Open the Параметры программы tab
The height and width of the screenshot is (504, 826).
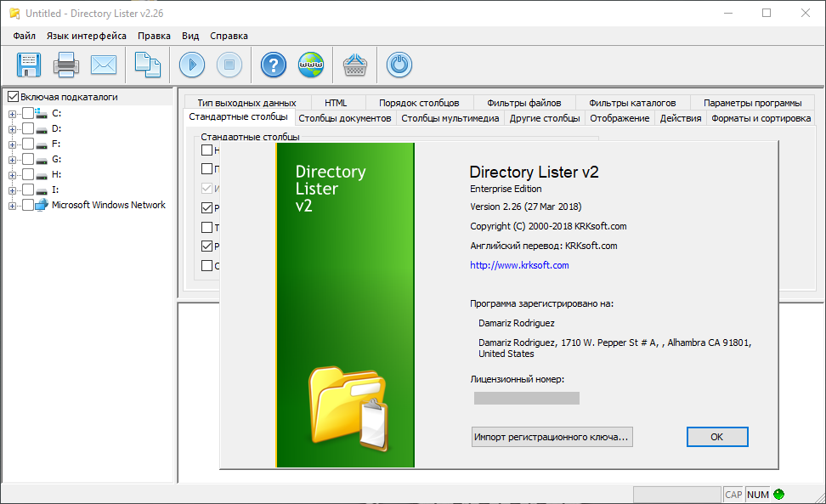[752, 103]
